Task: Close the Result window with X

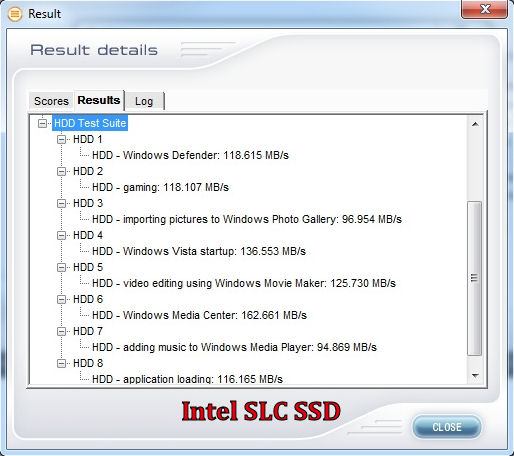Action: (x=485, y=9)
